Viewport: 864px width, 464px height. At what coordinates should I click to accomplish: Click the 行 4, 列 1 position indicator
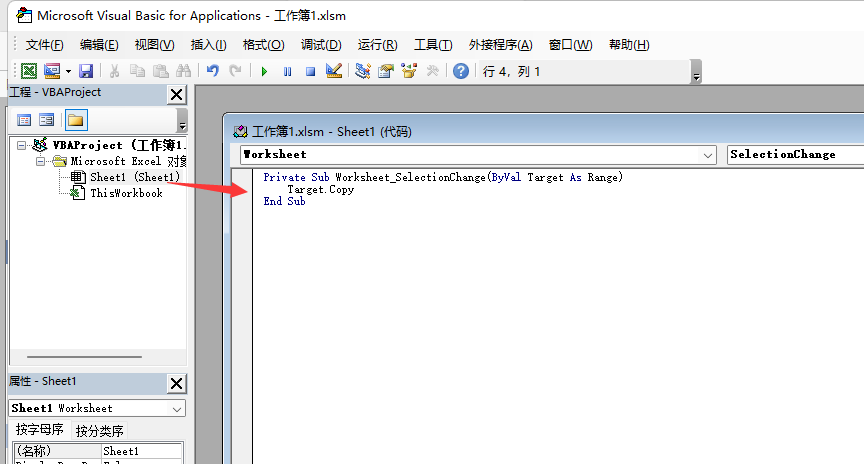511,72
